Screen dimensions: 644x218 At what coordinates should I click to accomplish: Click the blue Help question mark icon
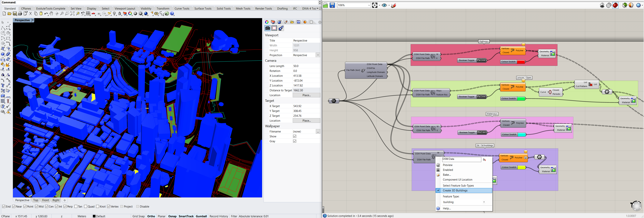pyautogui.click(x=172, y=14)
